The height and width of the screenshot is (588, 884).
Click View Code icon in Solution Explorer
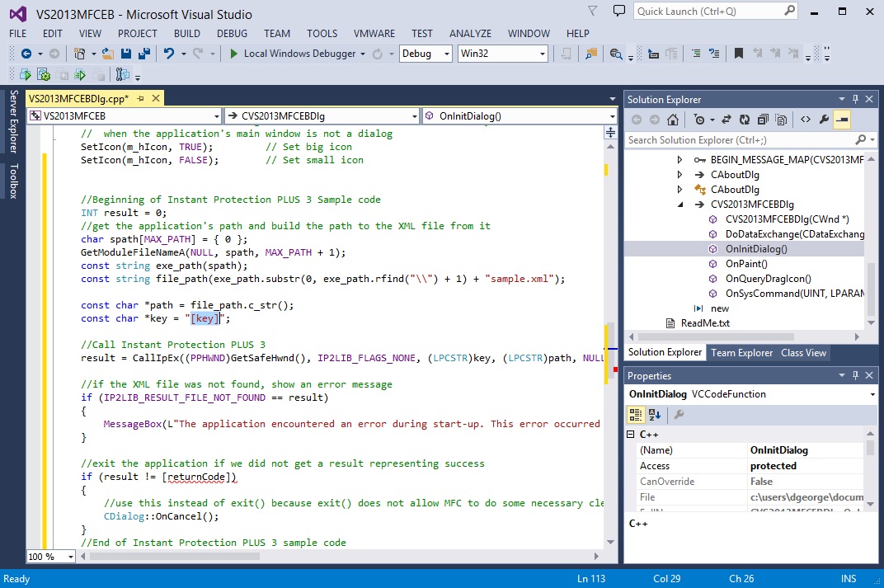click(806, 120)
